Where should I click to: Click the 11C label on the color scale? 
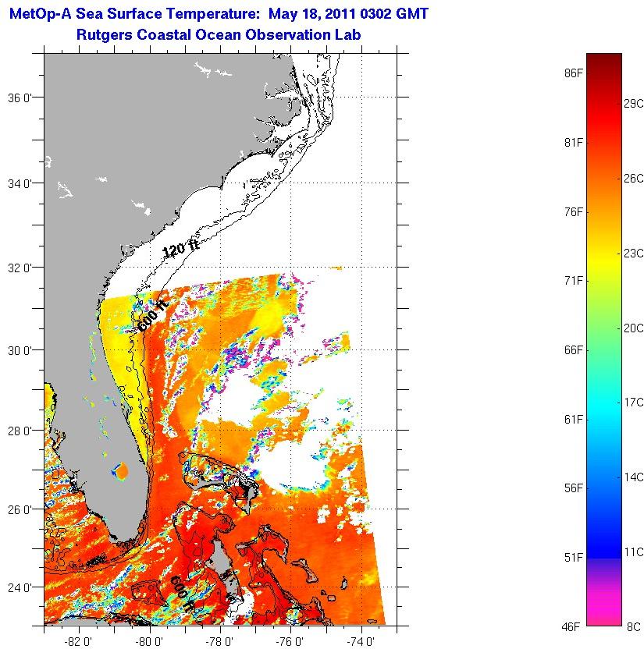click(634, 551)
